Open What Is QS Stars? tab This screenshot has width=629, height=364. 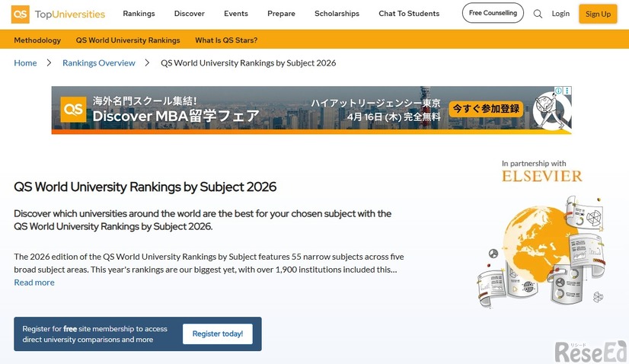coord(226,40)
